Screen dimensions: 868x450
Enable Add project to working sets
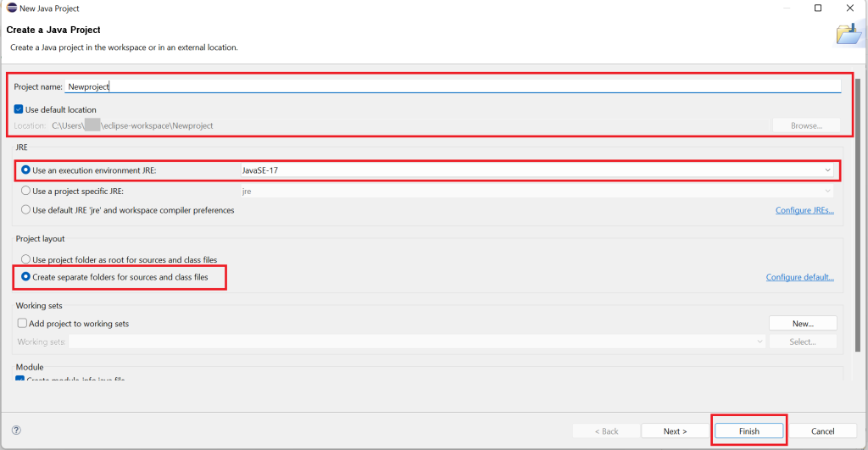tap(22, 323)
